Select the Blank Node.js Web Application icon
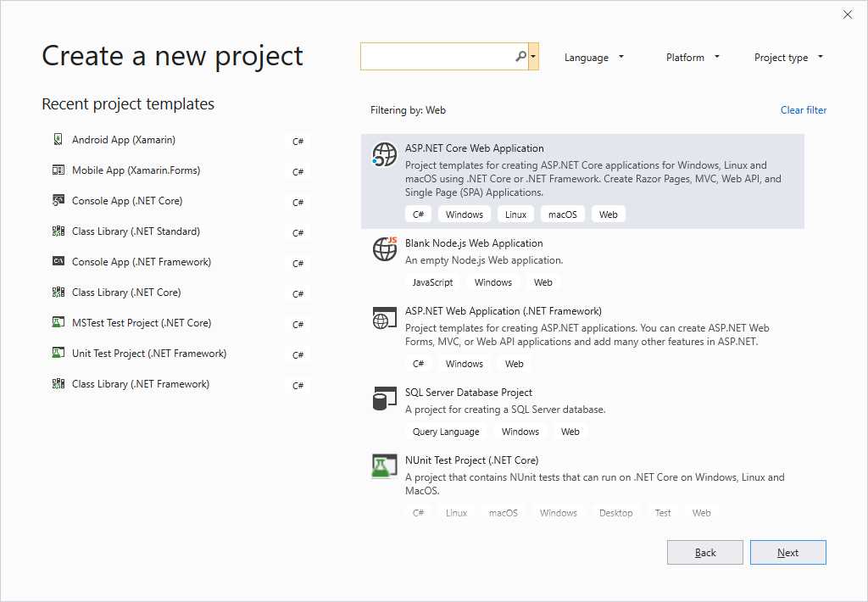Screen dimensions: 868x602 click(x=384, y=249)
